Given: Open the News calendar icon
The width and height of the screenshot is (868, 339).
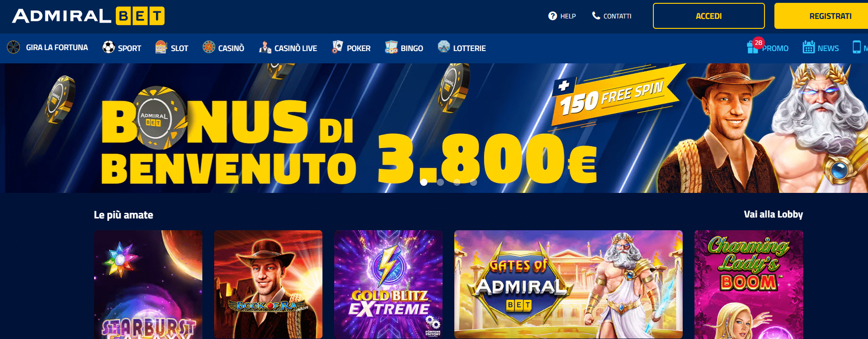Looking at the screenshot, I should click(808, 47).
